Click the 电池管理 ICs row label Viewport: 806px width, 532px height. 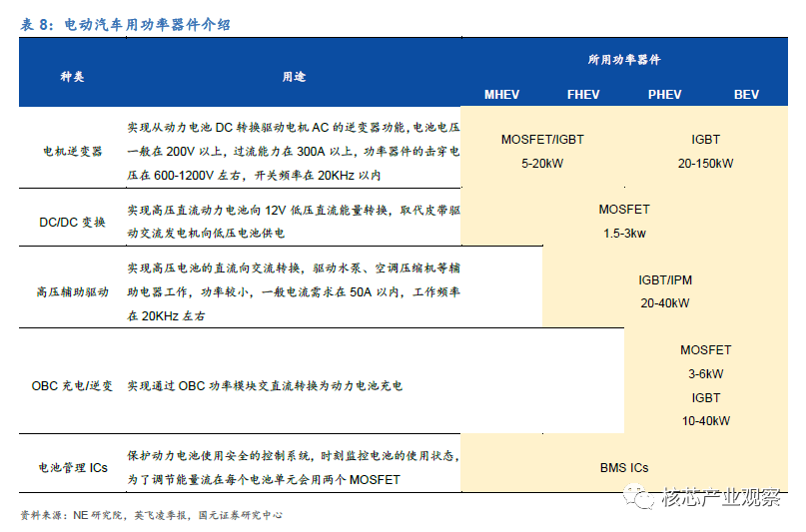tap(71, 467)
